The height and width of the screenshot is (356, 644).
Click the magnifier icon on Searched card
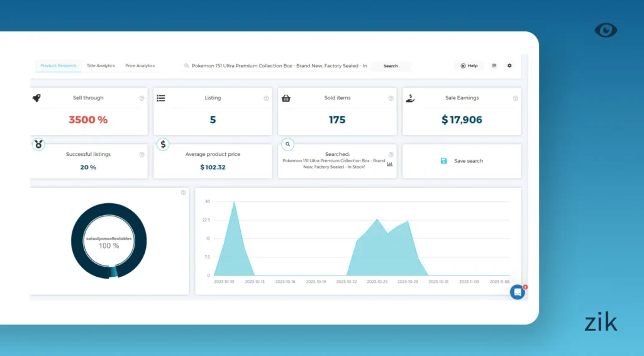288,144
